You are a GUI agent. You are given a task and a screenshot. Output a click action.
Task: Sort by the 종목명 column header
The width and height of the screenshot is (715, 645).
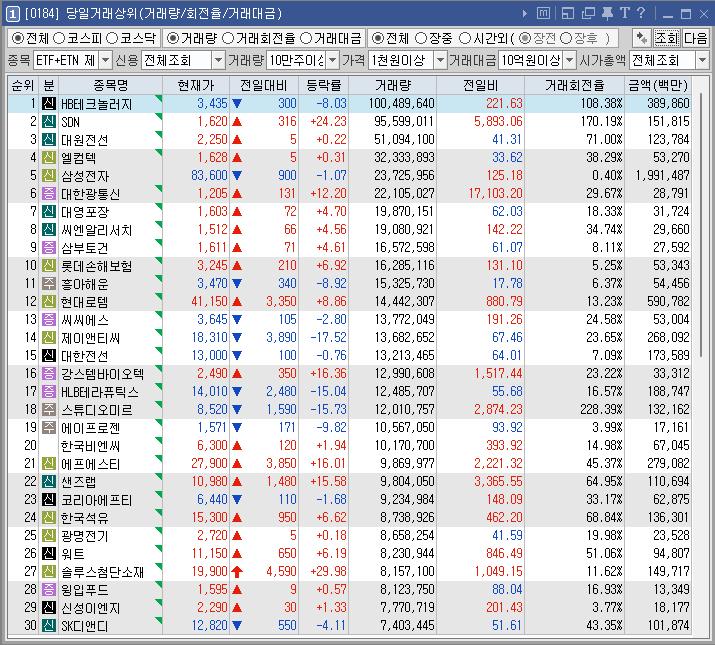110,85
